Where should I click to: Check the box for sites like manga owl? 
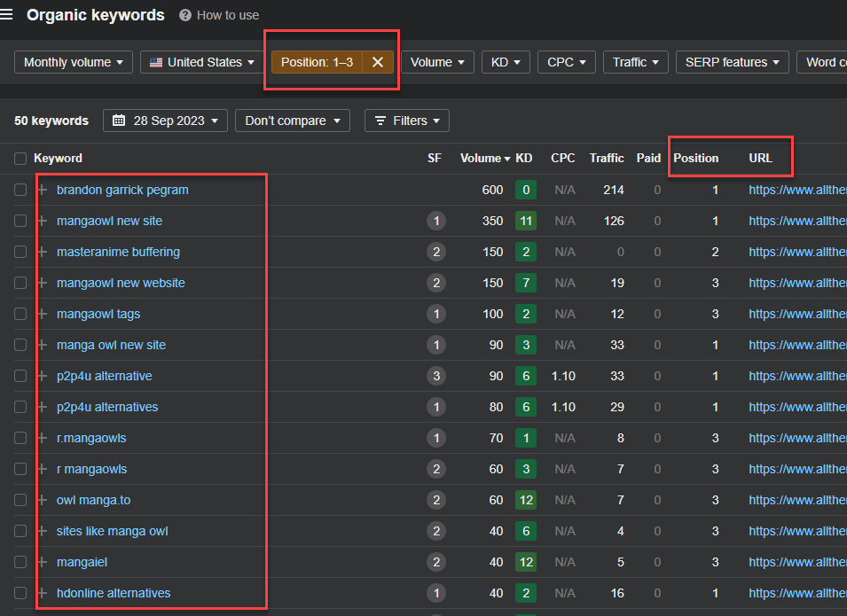[20, 531]
